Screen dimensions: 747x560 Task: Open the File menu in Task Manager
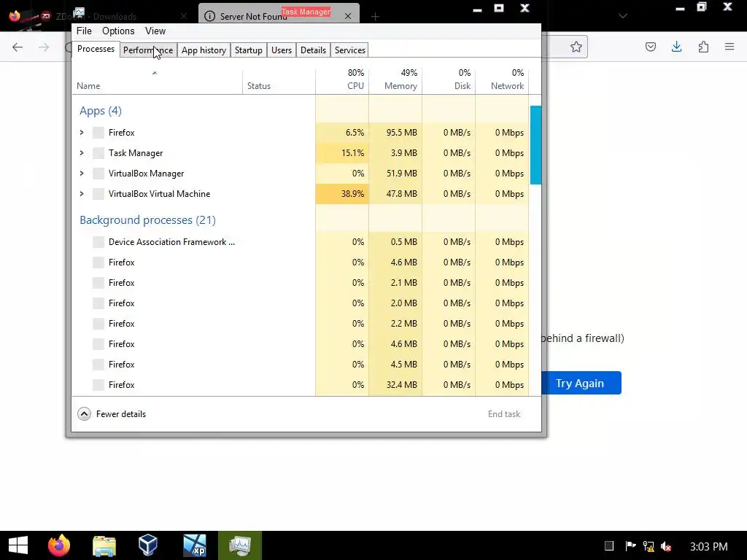click(84, 31)
